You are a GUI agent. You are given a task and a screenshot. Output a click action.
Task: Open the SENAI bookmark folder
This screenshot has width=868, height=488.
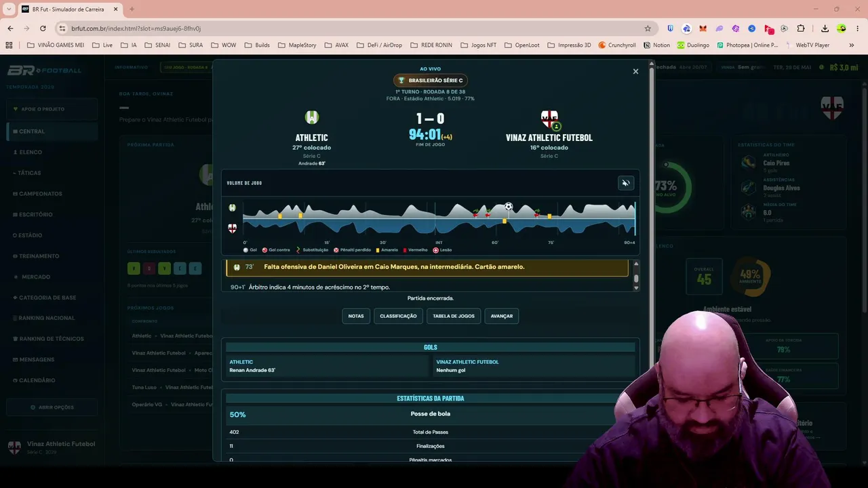click(157, 45)
